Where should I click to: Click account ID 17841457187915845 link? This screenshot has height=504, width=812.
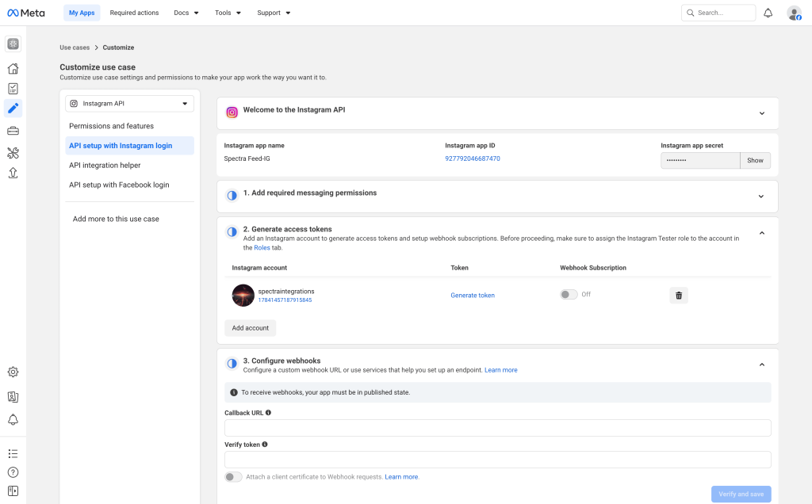[x=285, y=300]
